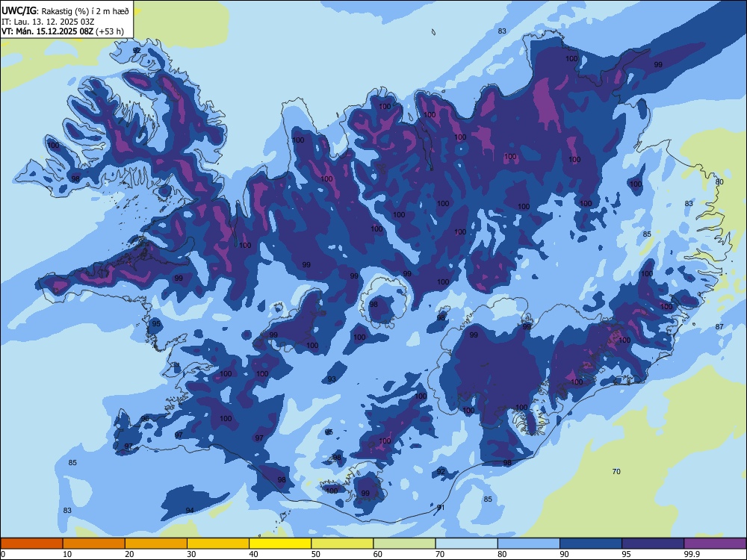Image resolution: width=747 pixels, height=560 pixels.
Task: Click the dark orange 0–10 legend color block
Action: [x=31, y=544]
